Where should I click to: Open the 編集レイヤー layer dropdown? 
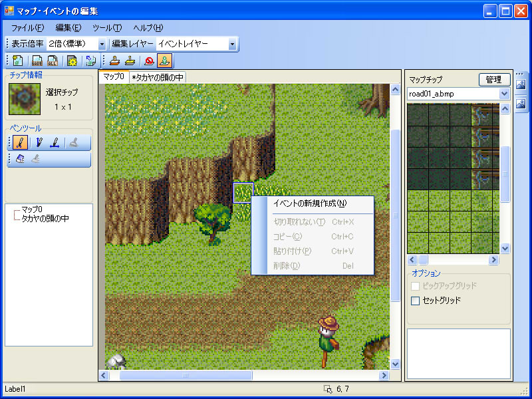[x=232, y=44]
